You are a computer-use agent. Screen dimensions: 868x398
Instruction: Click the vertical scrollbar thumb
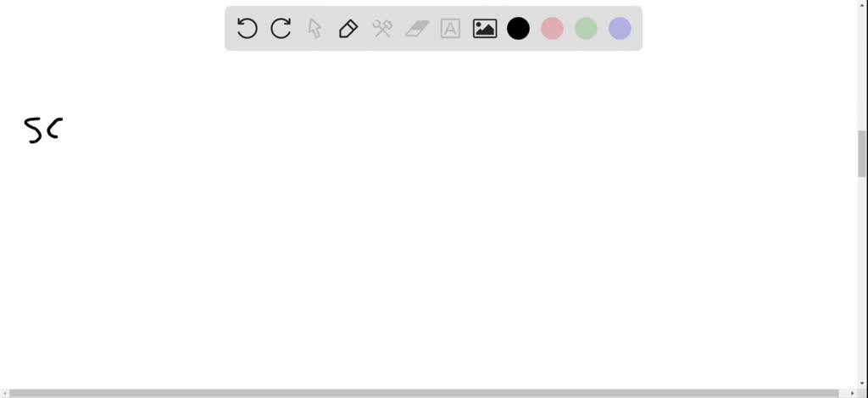(x=862, y=153)
